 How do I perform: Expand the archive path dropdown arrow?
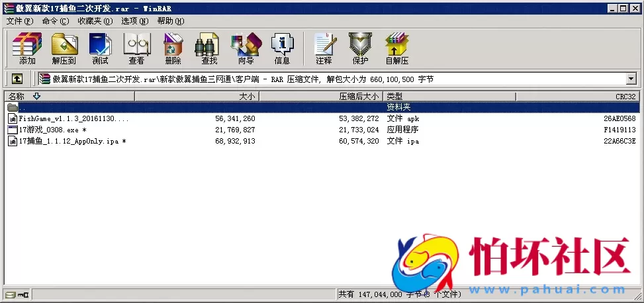click(631, 79)
